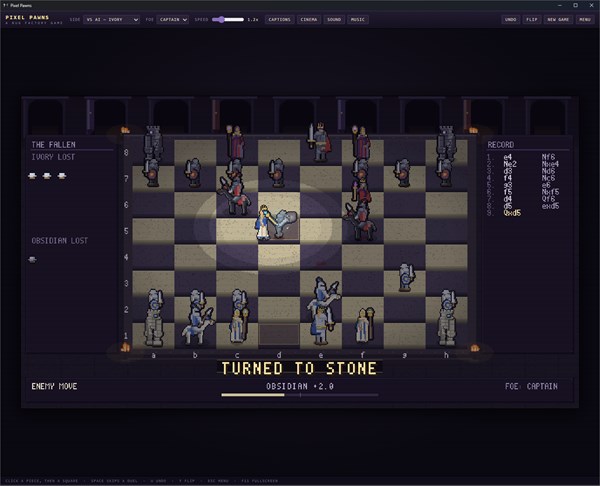Toggle CINEMA mode
600x486 pixels.
coord(309,20)
